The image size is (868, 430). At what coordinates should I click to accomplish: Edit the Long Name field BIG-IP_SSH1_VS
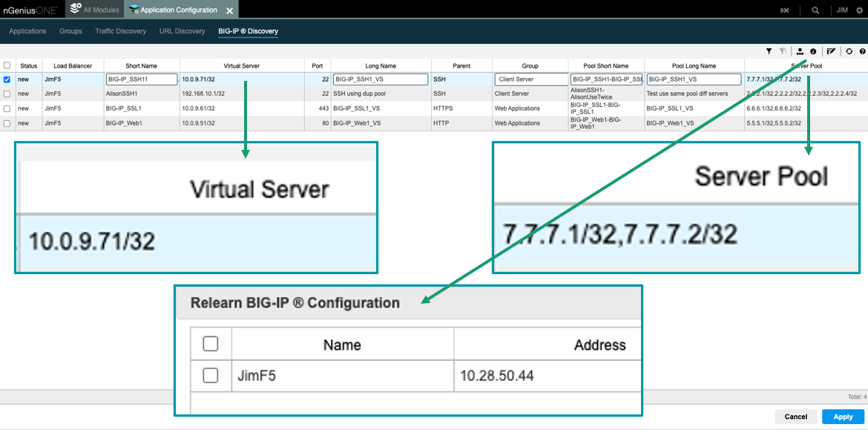point(381,79)
